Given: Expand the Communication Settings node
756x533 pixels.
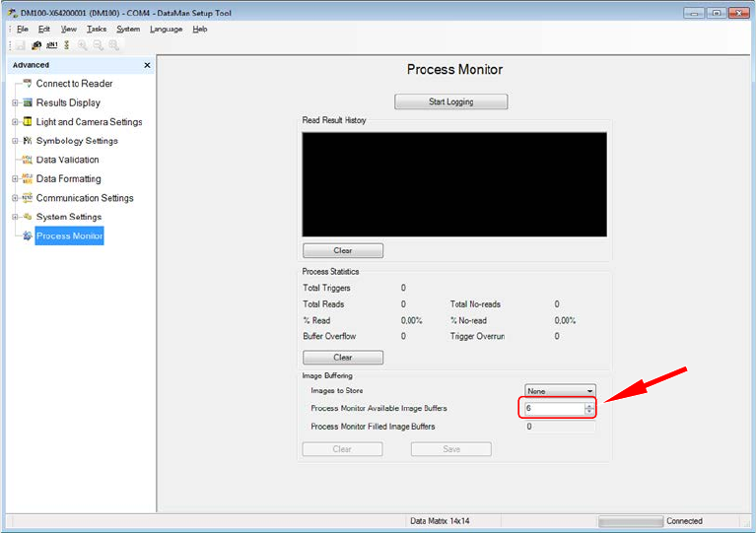Looking at the screenshot, I should pyautogui.click(x=15, y=198).
